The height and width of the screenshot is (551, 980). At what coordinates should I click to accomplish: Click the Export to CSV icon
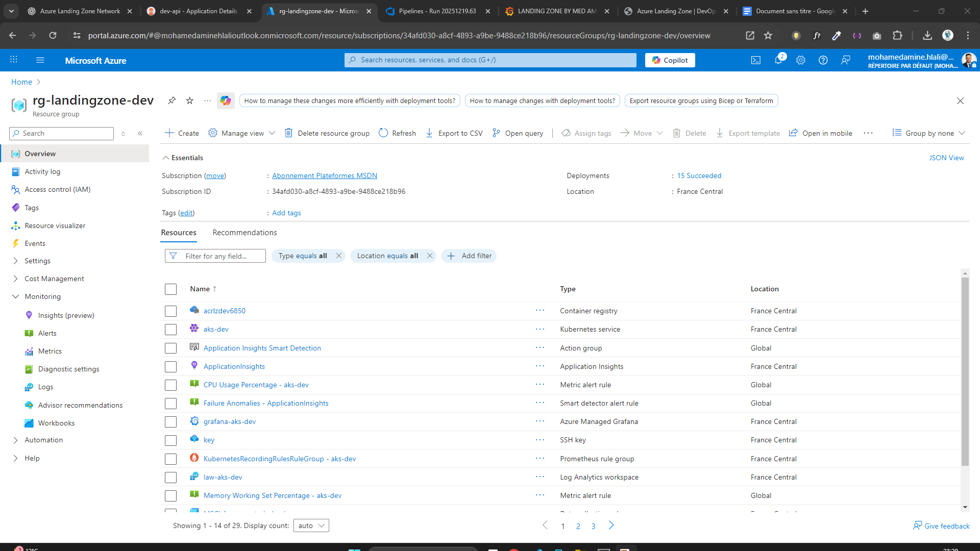(x=430, y=133)
